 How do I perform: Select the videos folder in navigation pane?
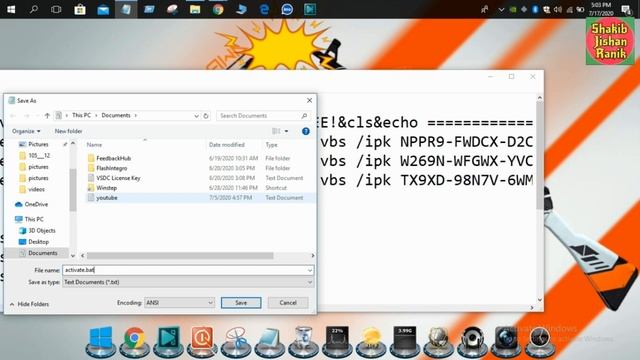point(36,189)
